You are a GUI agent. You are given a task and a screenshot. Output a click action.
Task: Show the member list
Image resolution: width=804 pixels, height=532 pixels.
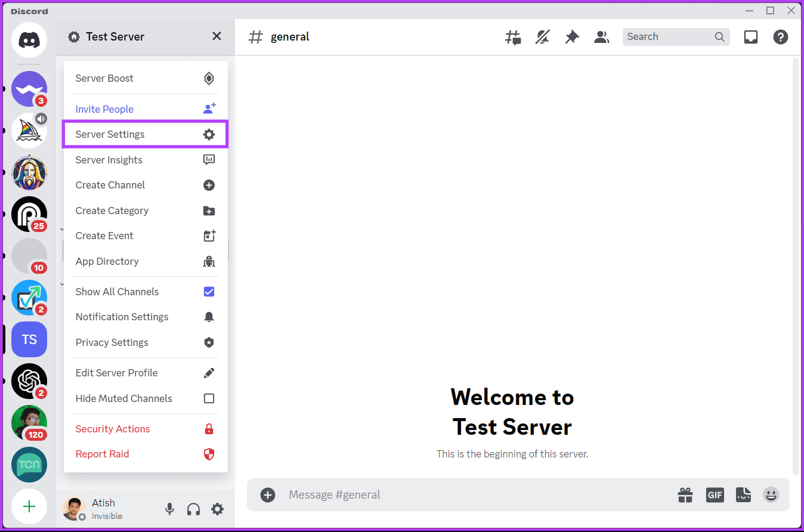click(x=601, y=36)
